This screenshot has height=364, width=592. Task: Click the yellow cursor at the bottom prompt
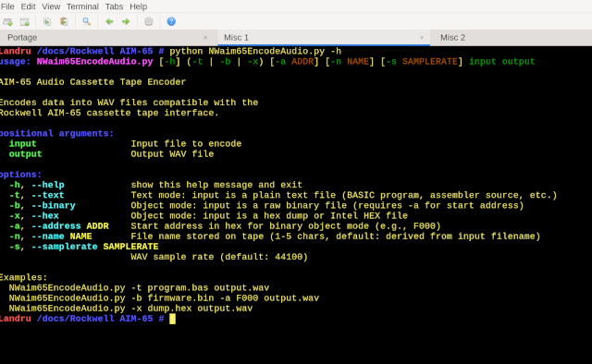point(173,319)
